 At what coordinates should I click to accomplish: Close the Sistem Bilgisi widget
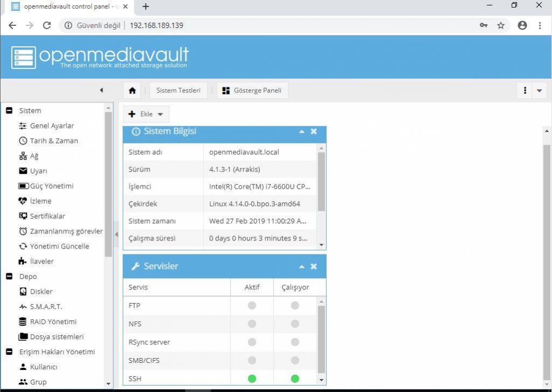pos(314,132)
